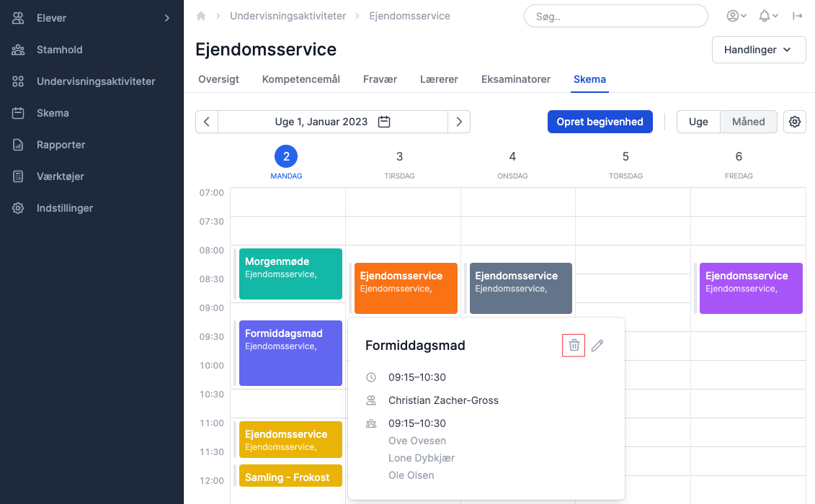This screenshot has width=815, height=504.
Task: Go to next week arrow
Action: 459,122
